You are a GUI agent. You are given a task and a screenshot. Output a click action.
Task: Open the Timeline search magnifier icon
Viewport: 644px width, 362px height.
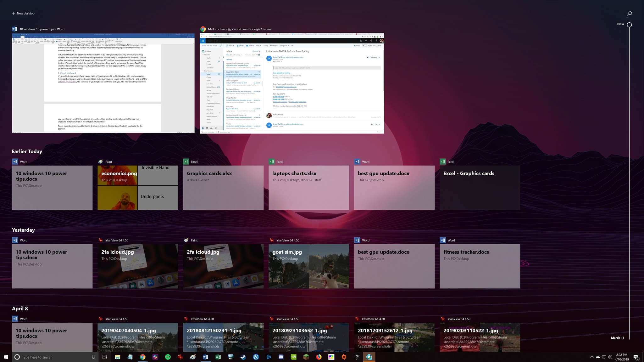tap(629, 14)
